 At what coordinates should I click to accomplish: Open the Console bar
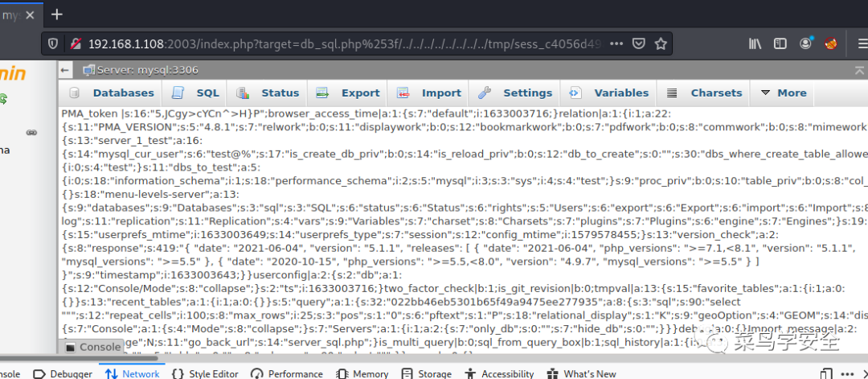[92, 347]
